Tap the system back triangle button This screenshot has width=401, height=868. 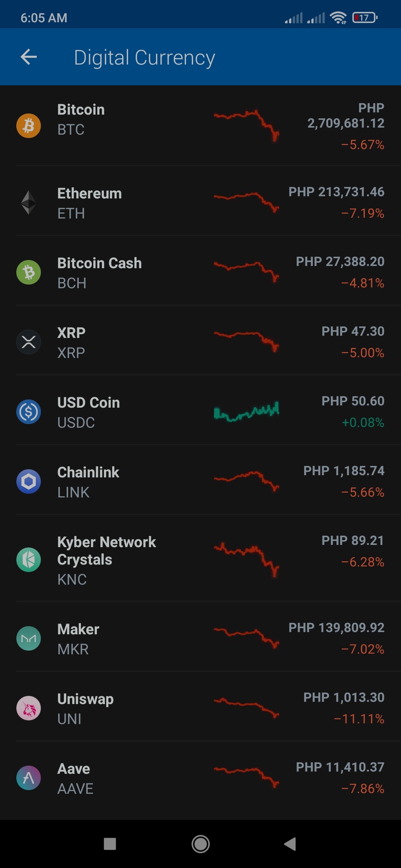290,844
